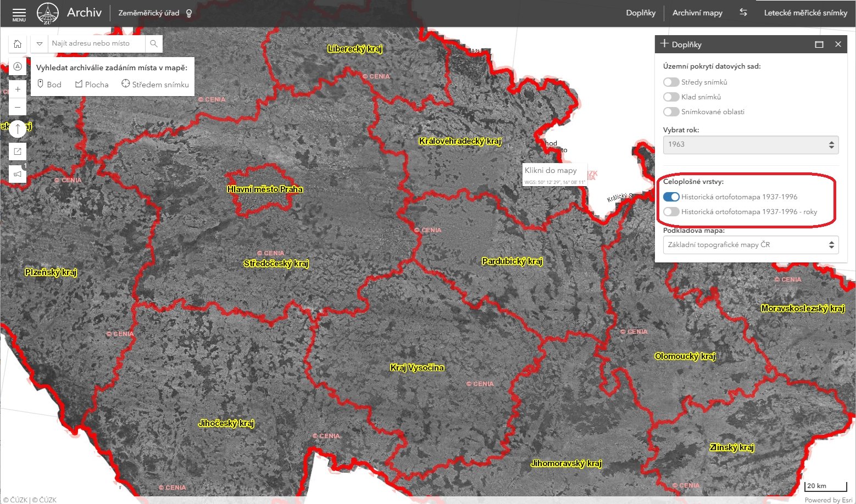The width and height of the screenshot is (856, 504).
Task: Zoom out with the minus button
Action: pos(18,107)
